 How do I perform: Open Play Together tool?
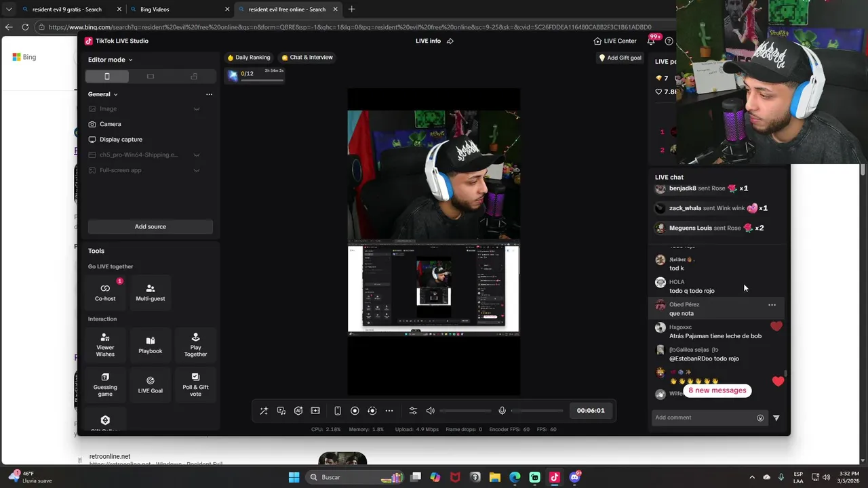pyautogui.click(x=195, y=345)
